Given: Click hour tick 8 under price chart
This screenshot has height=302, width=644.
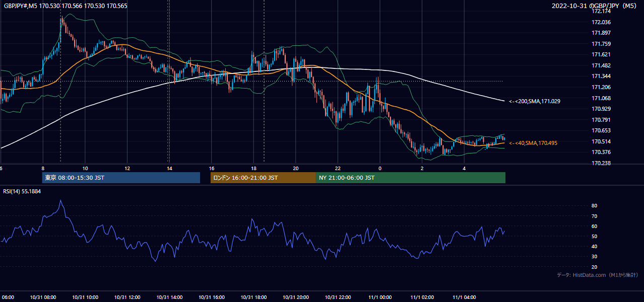Looking at the screenshot, I should 43,169.
